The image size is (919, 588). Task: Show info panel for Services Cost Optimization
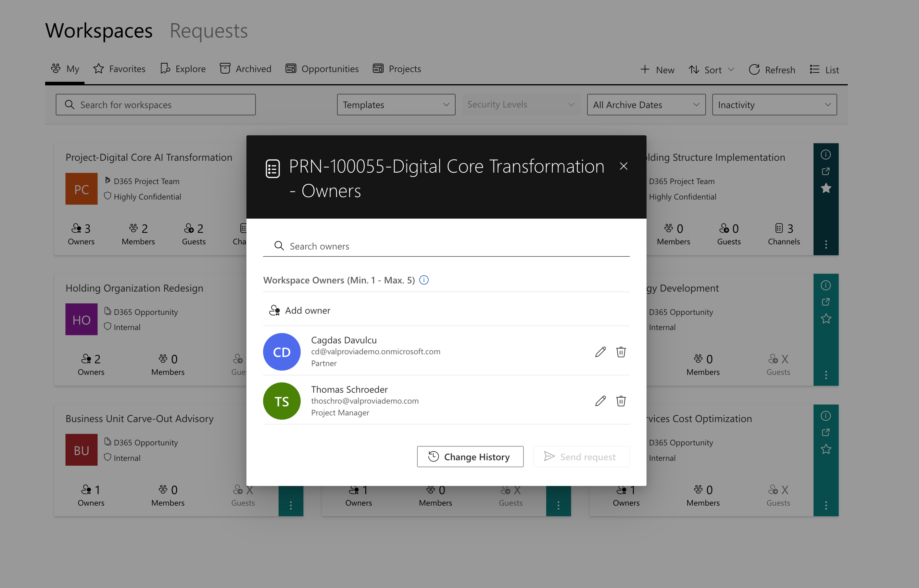pyautogui.click(x=826, y=416)
